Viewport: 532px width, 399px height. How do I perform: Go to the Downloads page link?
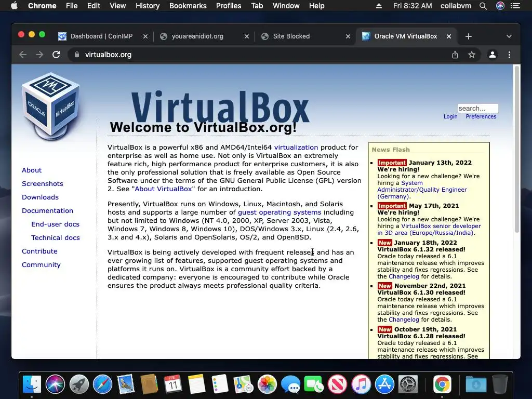[40, 197]
